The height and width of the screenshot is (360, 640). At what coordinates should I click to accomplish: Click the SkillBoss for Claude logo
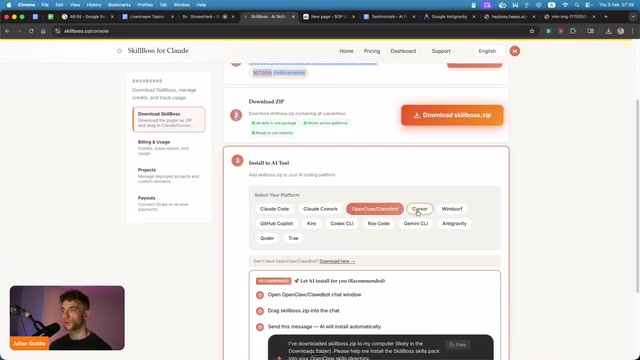153,51
